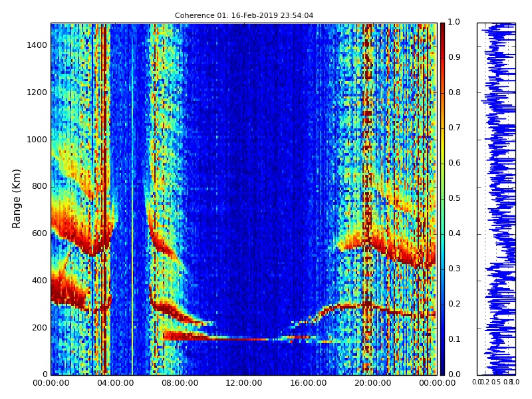Viewport: 532px width, 399px height.
Task: Click the 1000 range tick label
Action: coord(37,140)
